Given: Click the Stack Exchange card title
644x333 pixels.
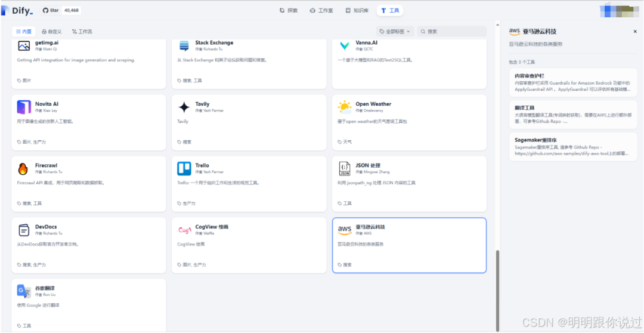Looking at the screenshot, I should click(x=215, y=43).
